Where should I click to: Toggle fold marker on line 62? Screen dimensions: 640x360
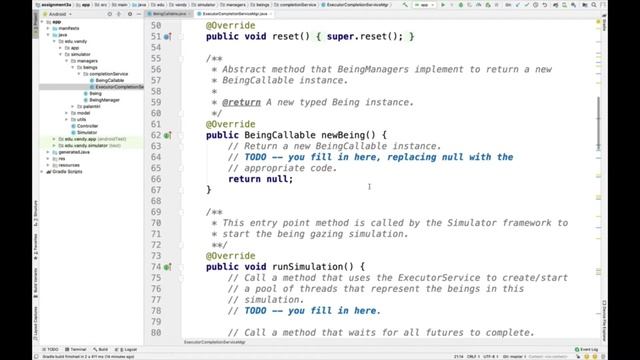pos(181,135)
